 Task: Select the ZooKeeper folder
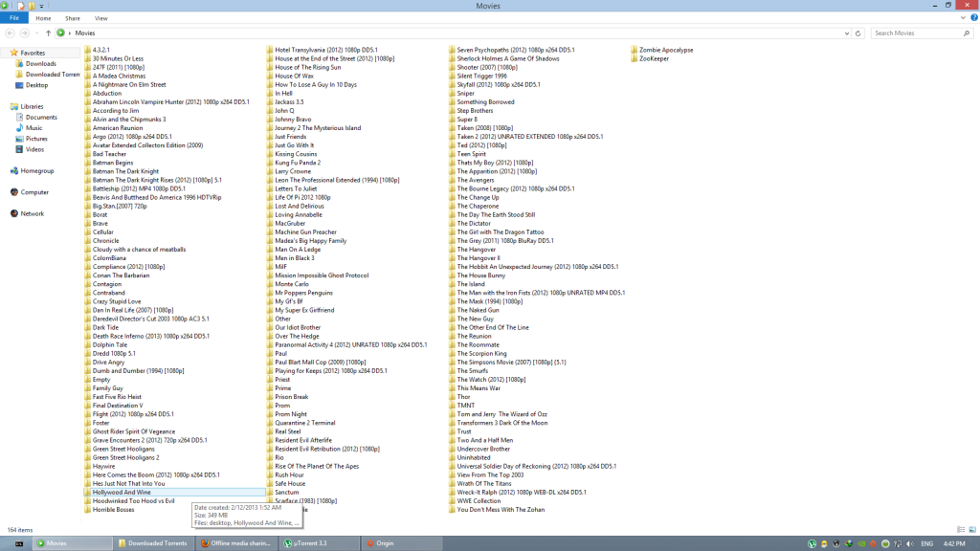[x=654, y=58]
